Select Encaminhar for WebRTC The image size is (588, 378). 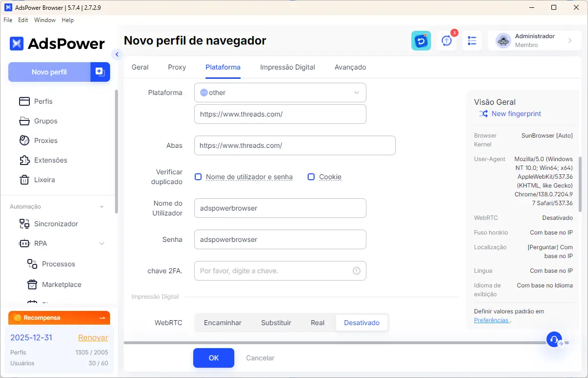point(223,323)
